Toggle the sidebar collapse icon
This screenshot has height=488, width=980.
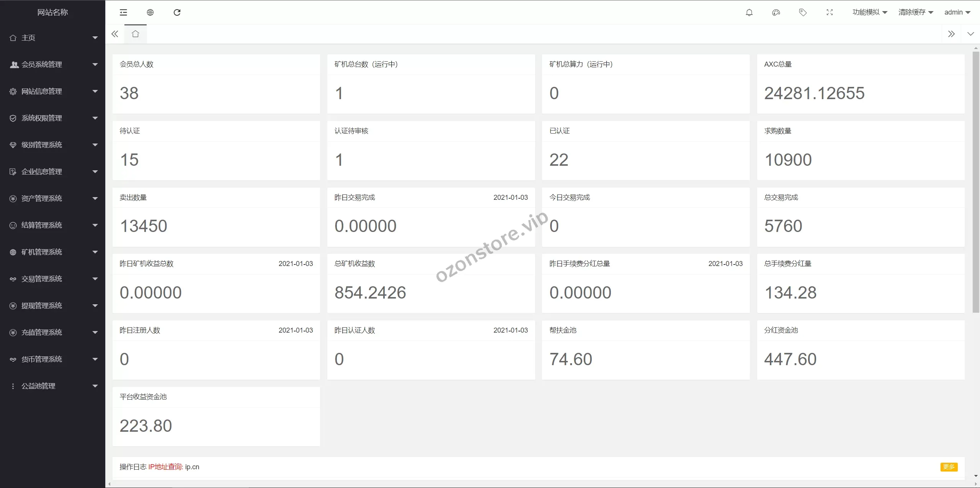pos(123,13)
